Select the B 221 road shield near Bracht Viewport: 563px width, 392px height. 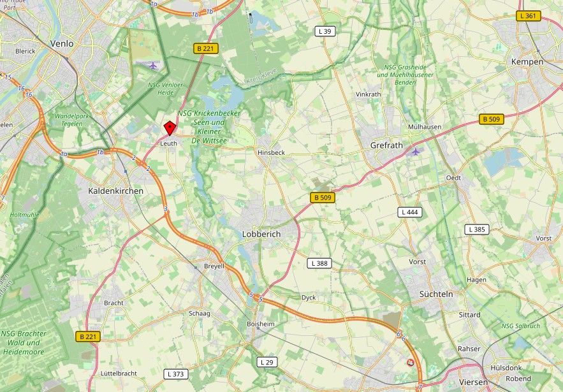(x=88, y=337)
